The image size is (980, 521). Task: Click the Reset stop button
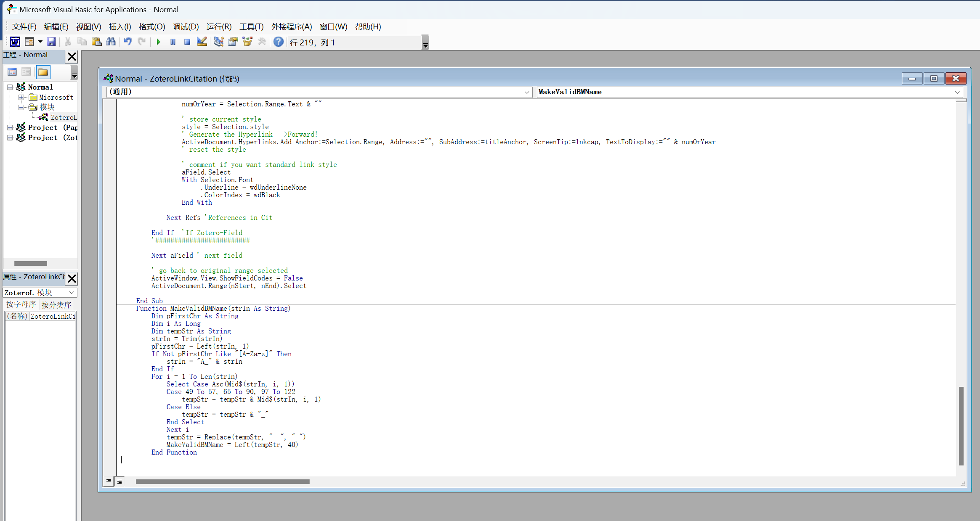[187, 42]
